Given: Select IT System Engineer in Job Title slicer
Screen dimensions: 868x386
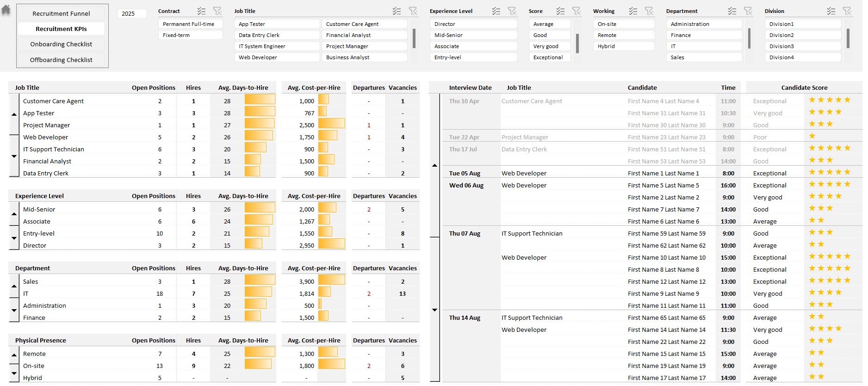Looking at the screenshot, I should click(277, 46).
